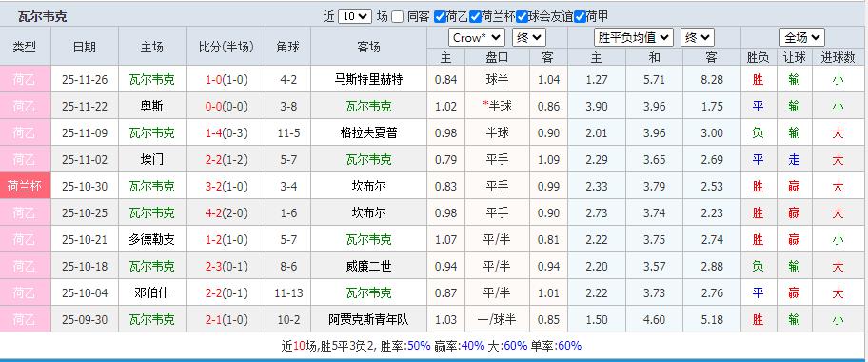Open the 全场 period dropdown
Screen dimensions: 868x362
802,38
